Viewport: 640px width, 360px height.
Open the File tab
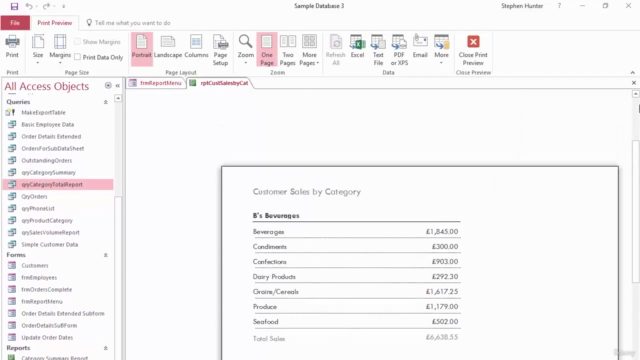15,23
